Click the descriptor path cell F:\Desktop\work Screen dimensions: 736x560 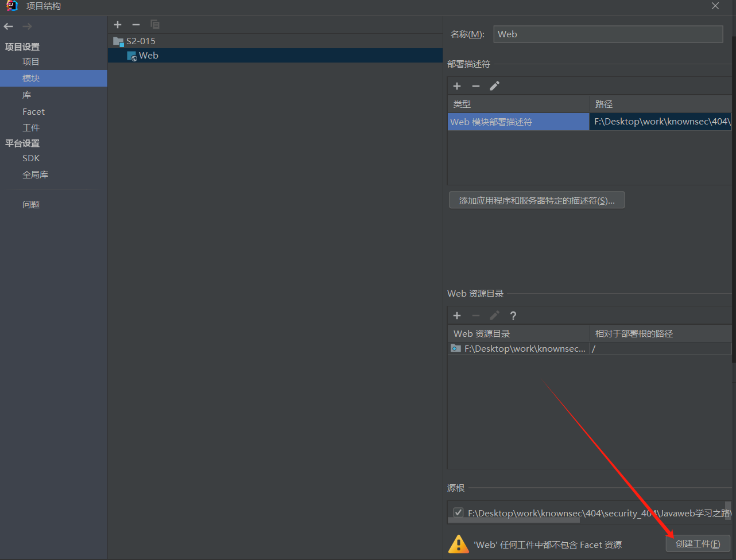tap(660, 122)
